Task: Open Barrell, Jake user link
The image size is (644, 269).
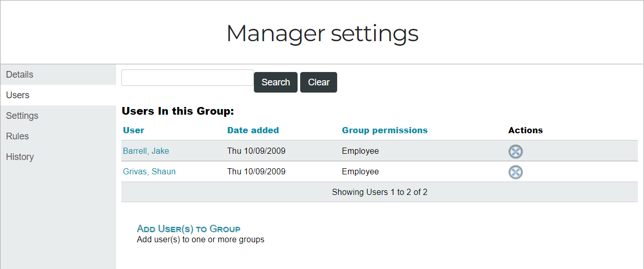Action: pos(146,151)
